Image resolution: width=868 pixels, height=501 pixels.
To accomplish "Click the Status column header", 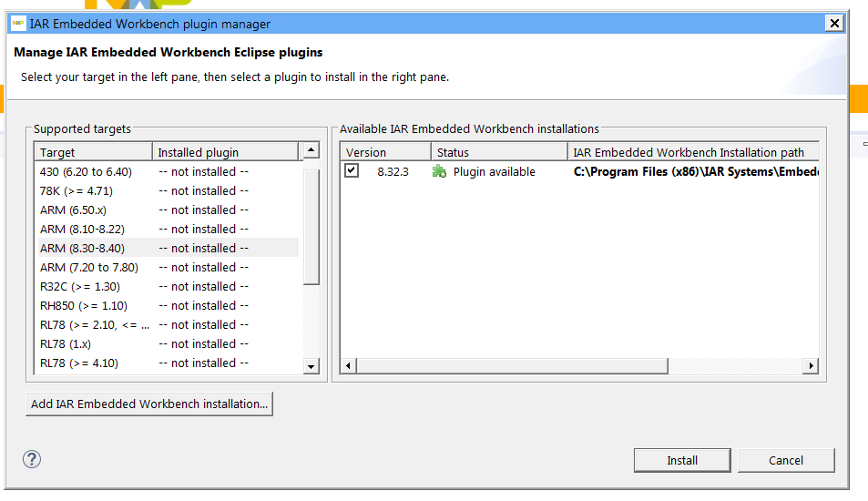I will (x=498, y=152).
